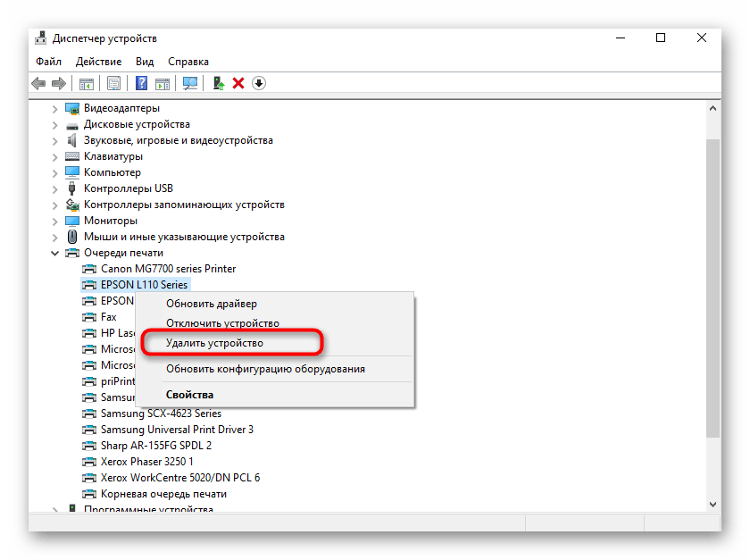The width and height of the screenshot is (750, 560).
Task: Click the Forward arrow toolbar icon
Action: coord(59,83)
